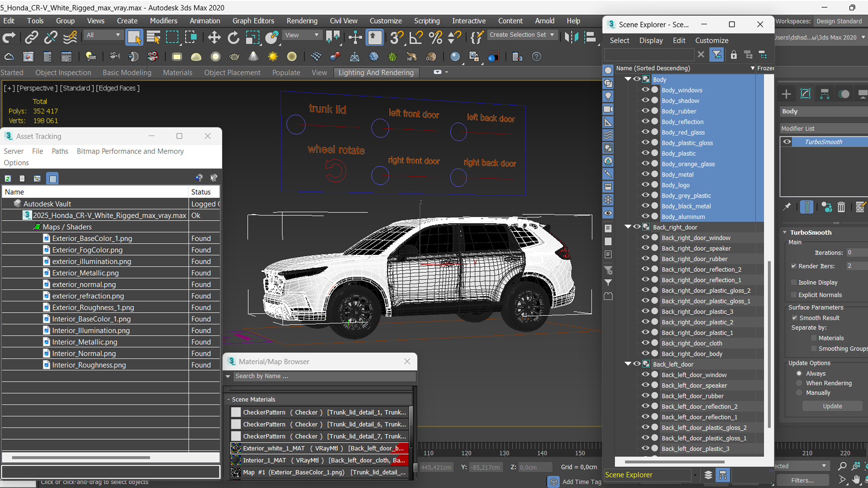868x488 pixels.
Task: Click Asset Tracking horizontal scrollbar
Action: coord(81,458)
